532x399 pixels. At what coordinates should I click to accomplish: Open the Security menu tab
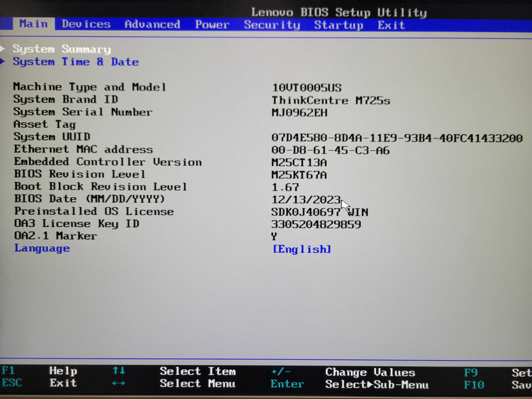pyautogui.click(x=272, y=25)
